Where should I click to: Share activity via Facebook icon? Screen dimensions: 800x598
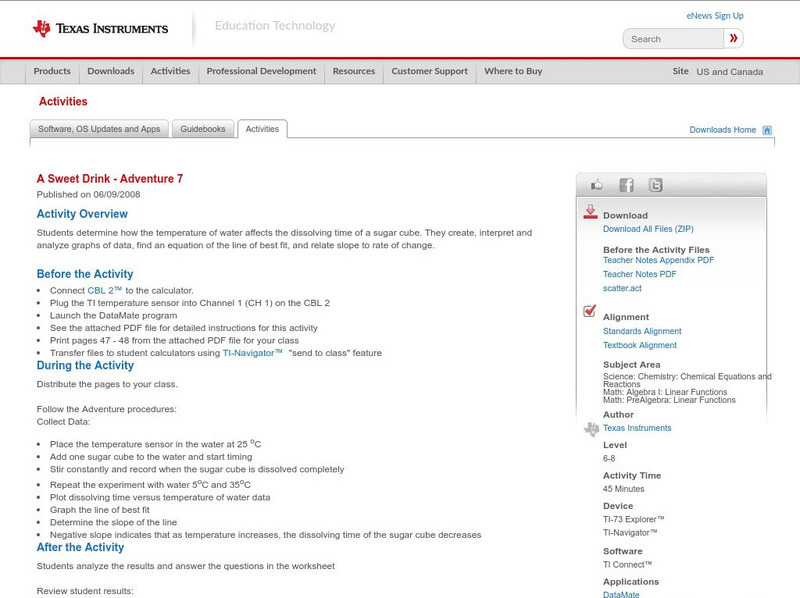(x=626, y=185)
